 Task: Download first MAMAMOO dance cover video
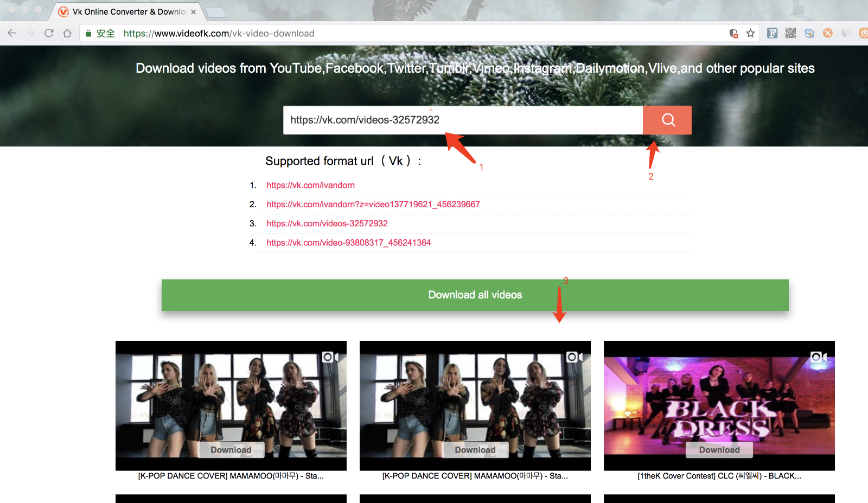tap(231, 450)
